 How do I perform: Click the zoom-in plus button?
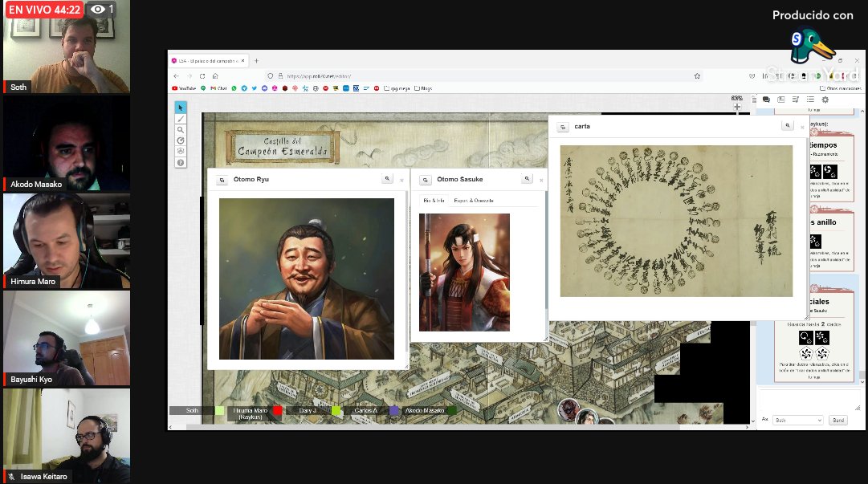(737, 107)
